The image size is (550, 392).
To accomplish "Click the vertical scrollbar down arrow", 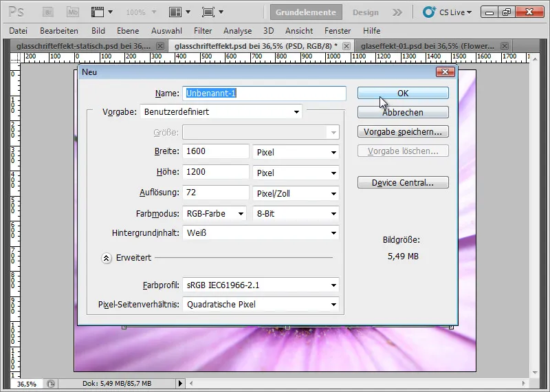I will [535, 372].
